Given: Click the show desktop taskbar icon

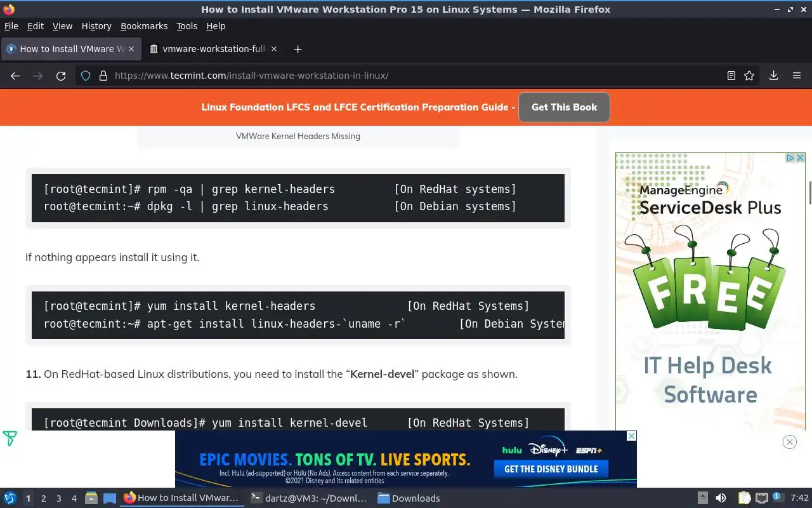Looking at the screenshot, I should click(109, 498).
